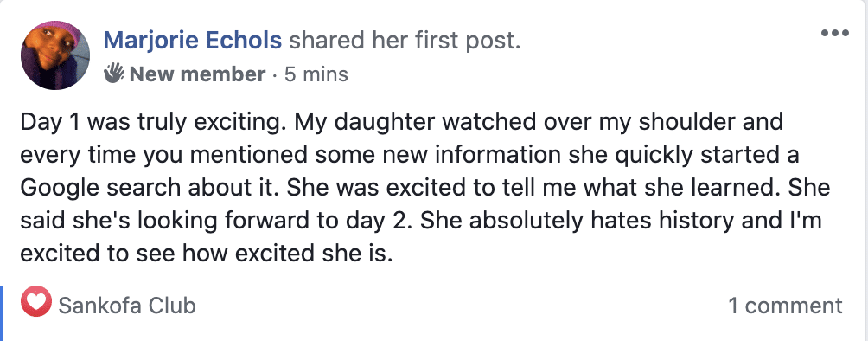Click the blue bar at the left edge
The width and height of the screenshot is (868, 341).
pos(2,313)
